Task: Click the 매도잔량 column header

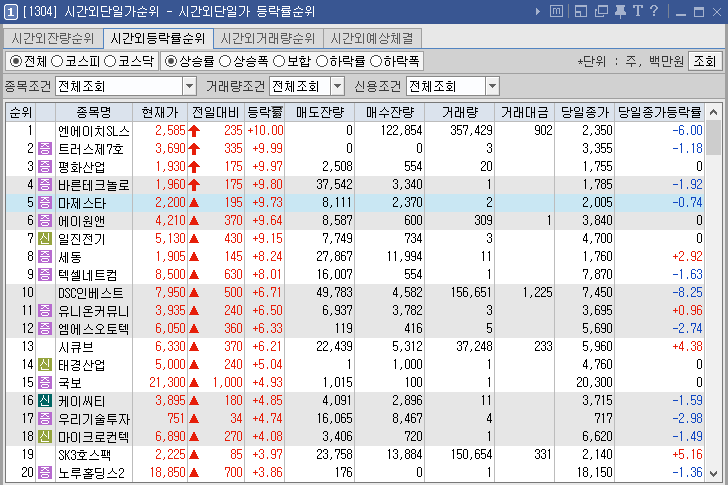Action: pos(320,112)
